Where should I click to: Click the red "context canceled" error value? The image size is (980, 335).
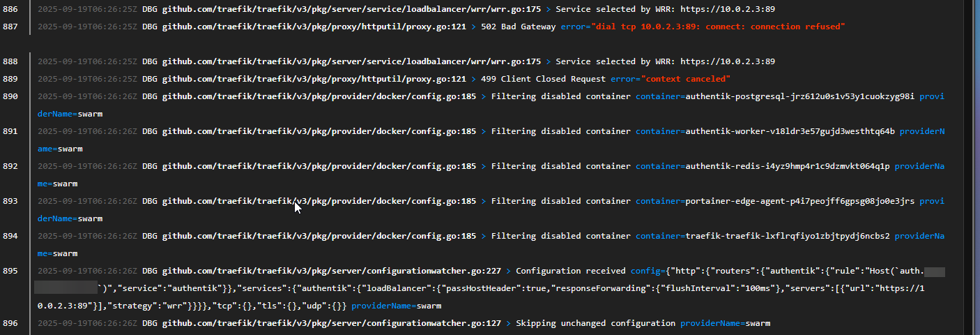686,79
